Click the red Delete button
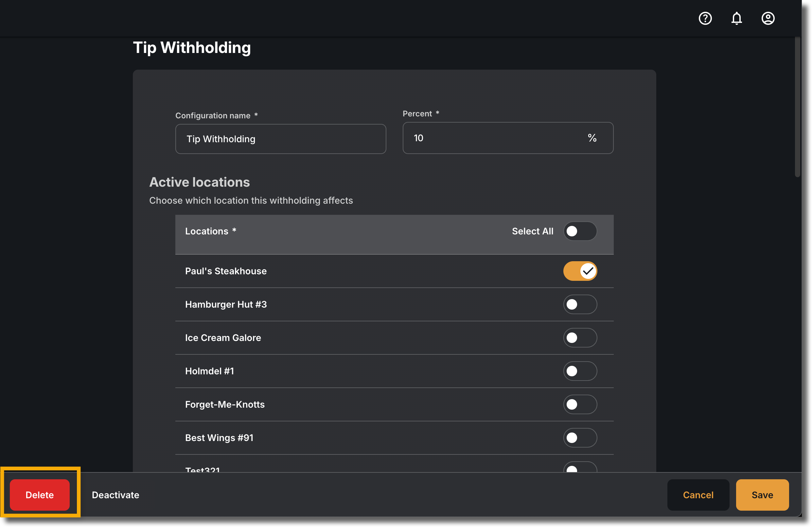The height and width of the screenshot is (527, 812). click(x=40, y=495)
